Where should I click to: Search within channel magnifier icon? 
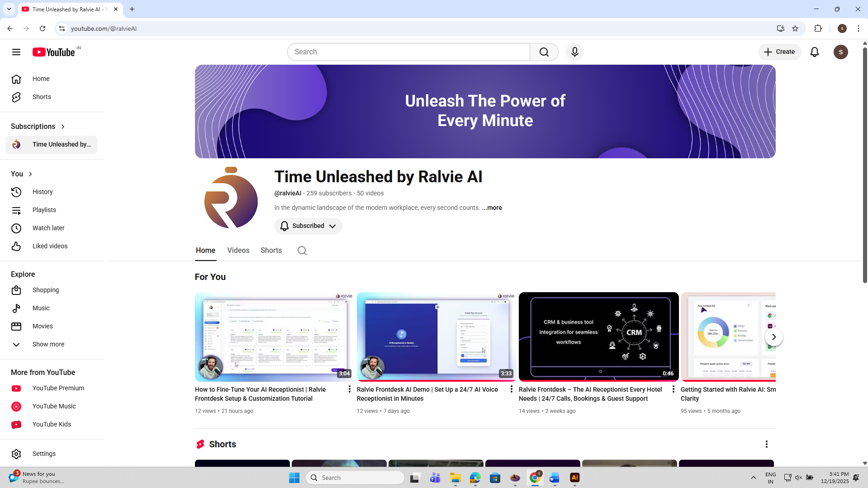[x=302, y=251]
